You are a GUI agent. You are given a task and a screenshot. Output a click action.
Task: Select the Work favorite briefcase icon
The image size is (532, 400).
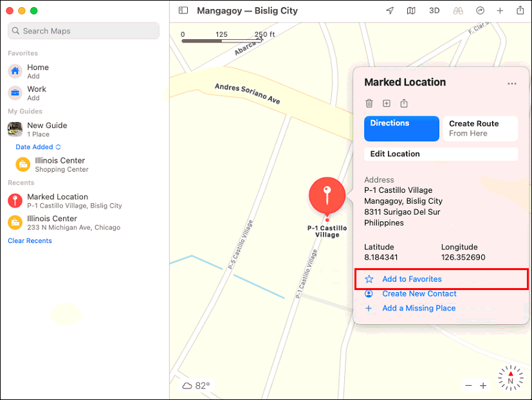pyautogui.click(x=15, y=93)
